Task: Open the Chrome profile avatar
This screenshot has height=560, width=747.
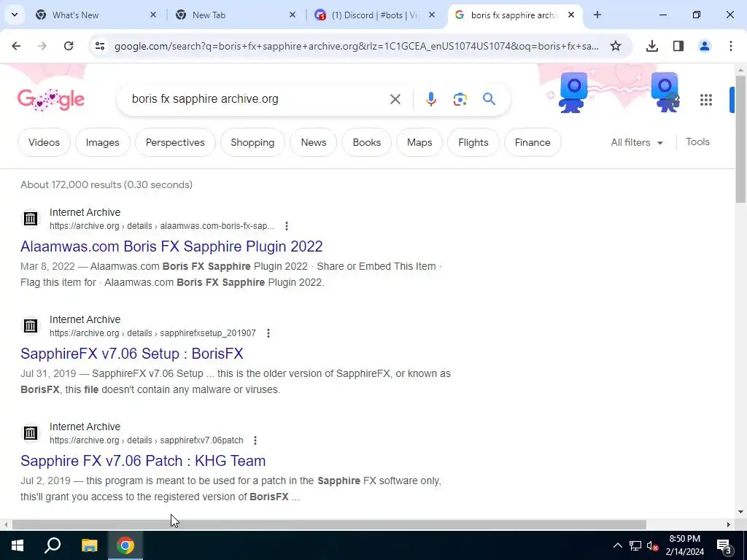Action: (x=704, y=46)
